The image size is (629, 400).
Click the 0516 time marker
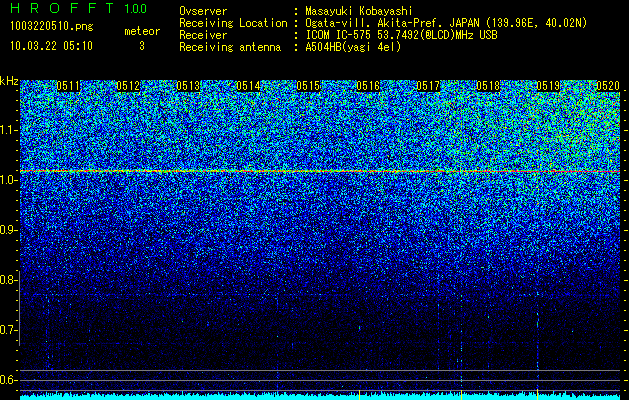[x=368, y=86]
